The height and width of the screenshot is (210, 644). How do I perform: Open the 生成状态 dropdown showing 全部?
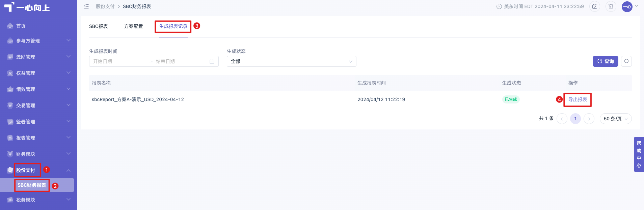(292, 61)
